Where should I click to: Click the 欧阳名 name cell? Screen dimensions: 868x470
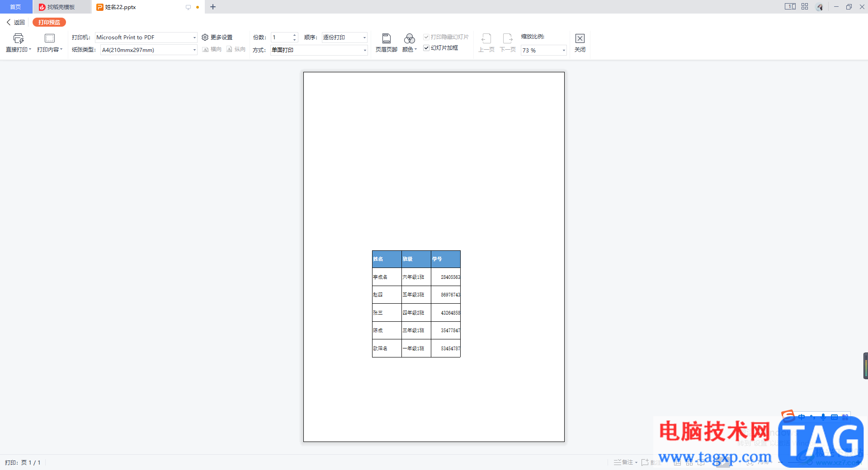387,348
